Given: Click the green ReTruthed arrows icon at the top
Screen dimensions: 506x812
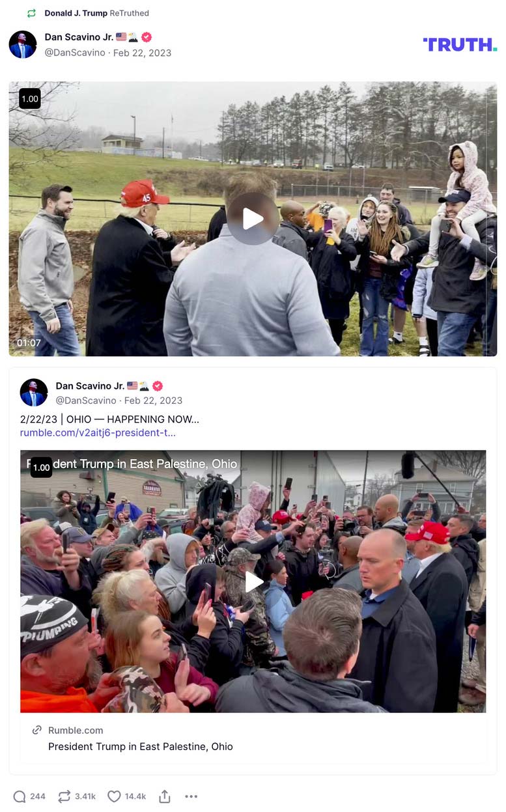Looking at the screenshot, I should pos(31,13).
